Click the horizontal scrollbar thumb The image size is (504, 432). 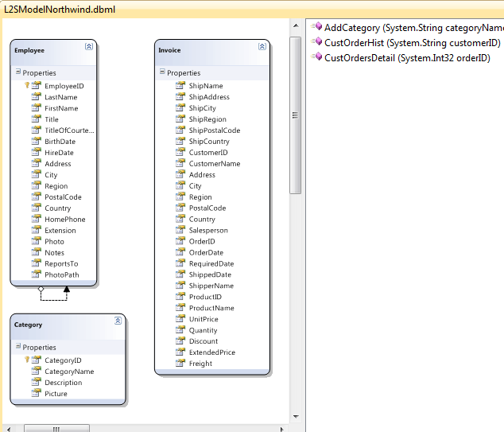click(56, 429)
